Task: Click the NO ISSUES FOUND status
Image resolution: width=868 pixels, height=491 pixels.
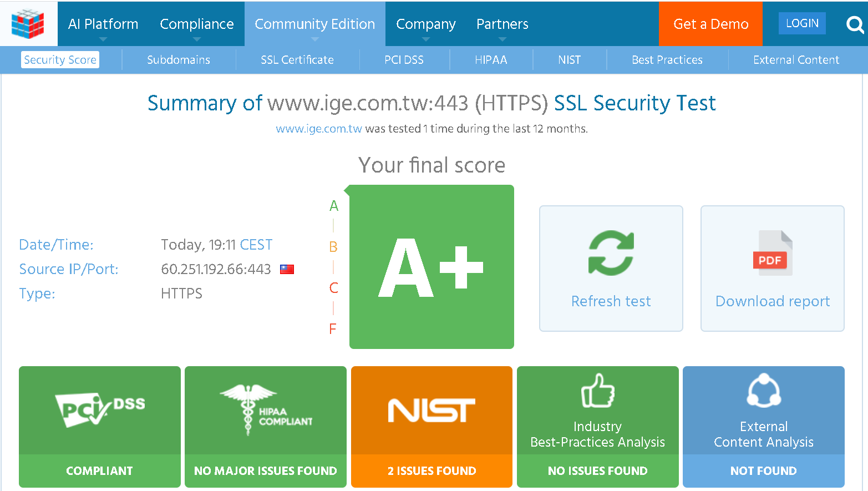Action: (598, 471)
